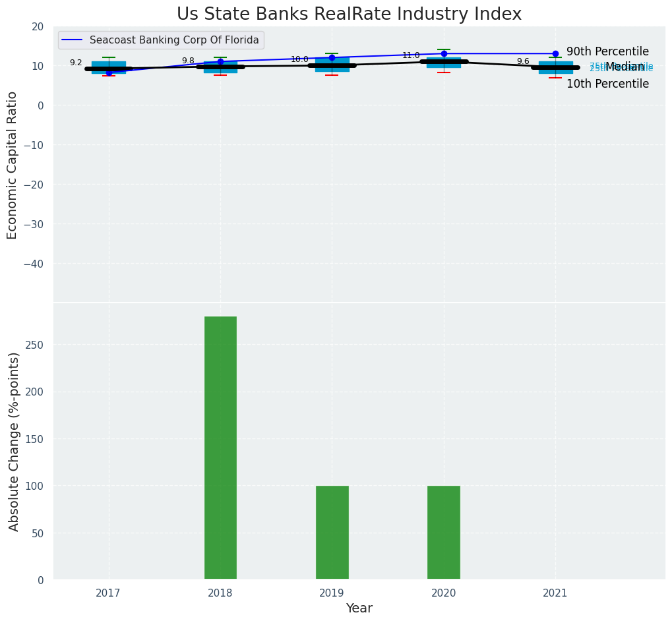Image resolution: width=672 pixels, height=621 pixels.
Task: Click the 2020 green change bar
Action: pos(443,532)
